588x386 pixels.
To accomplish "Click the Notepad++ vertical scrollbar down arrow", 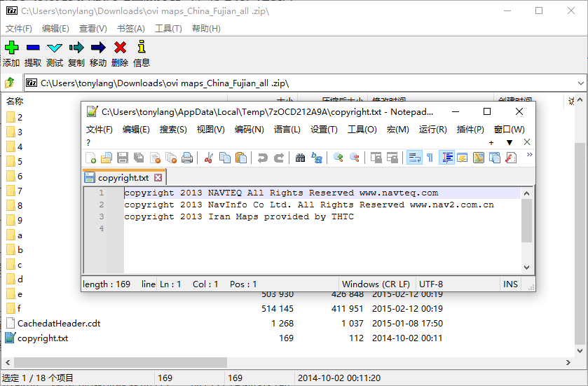I will (x=527, y=267).
